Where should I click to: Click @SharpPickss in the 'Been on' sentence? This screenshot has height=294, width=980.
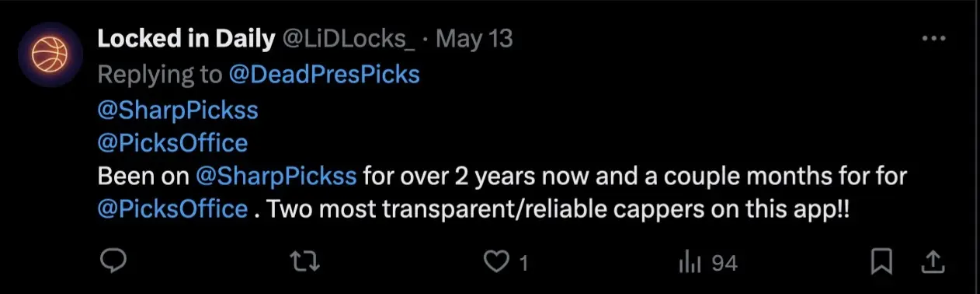pos(276,177)
